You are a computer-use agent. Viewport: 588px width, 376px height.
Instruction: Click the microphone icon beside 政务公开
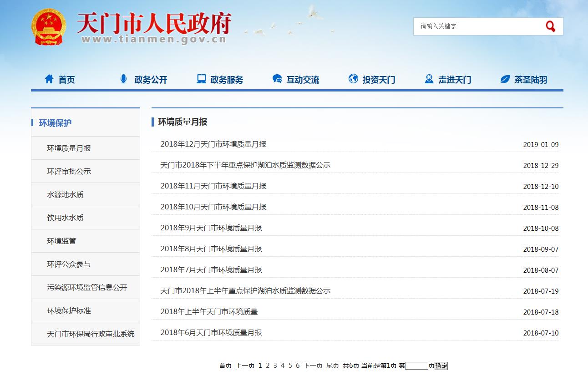(x=123, y=79)
